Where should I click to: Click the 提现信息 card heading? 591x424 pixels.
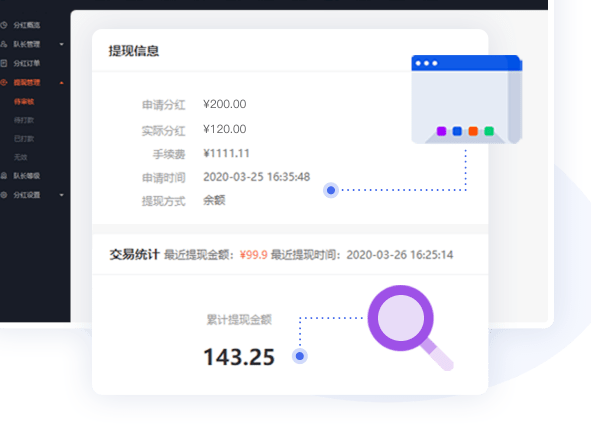click(x=134, y=51)
